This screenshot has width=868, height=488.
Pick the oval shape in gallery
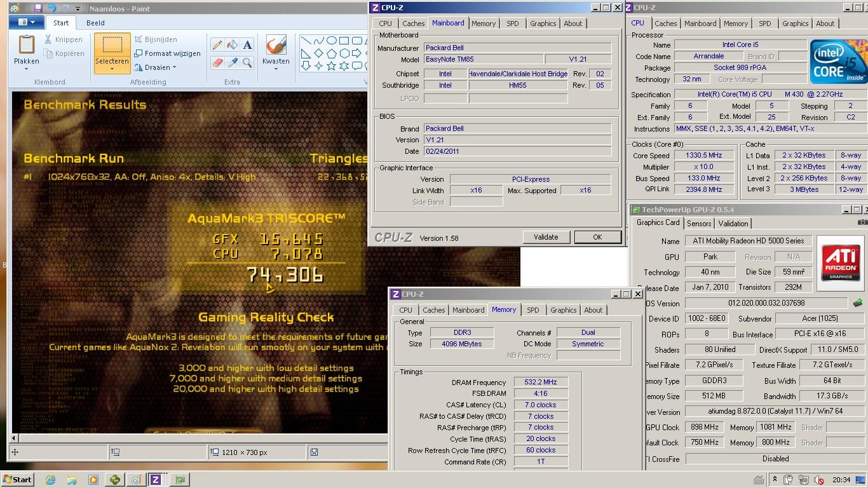pos(332,41)
